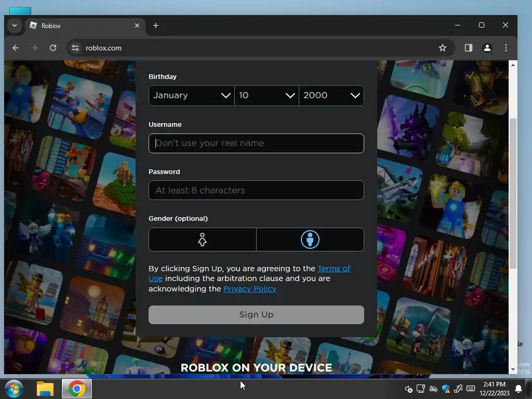
Task: Click the roblox.com address bar
Action: pyautogui.click(x=261, y=48)
